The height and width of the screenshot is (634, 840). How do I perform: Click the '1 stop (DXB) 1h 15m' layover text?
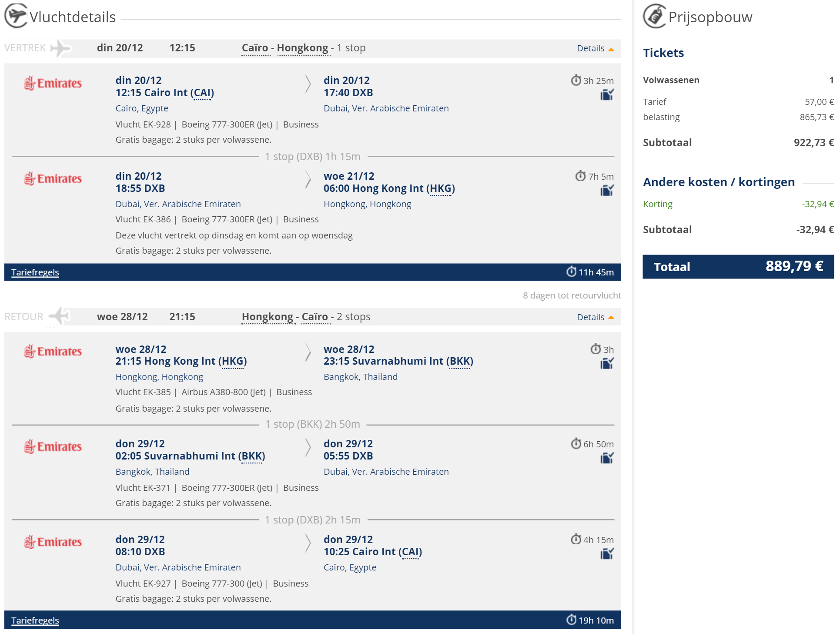point(313,157)
